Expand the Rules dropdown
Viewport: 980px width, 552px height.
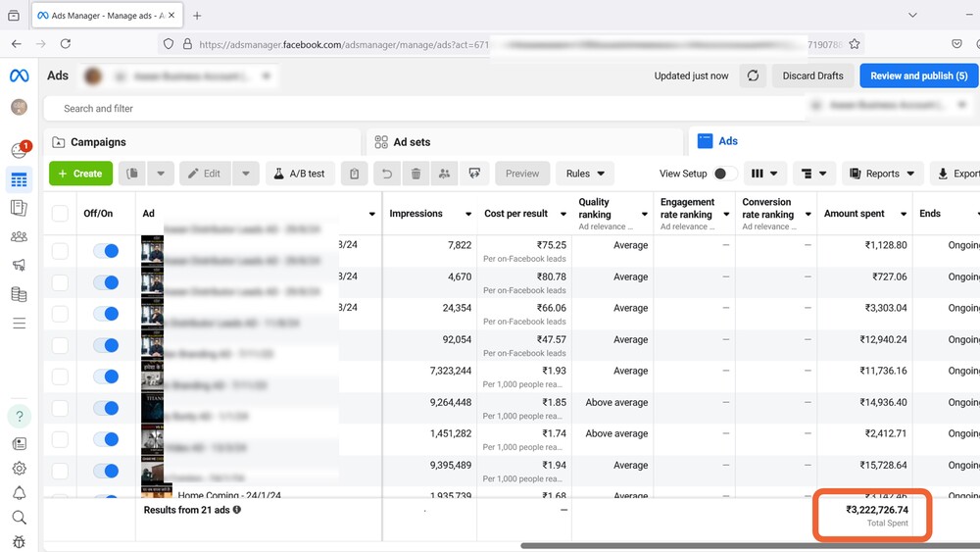[x=585, y=174]
